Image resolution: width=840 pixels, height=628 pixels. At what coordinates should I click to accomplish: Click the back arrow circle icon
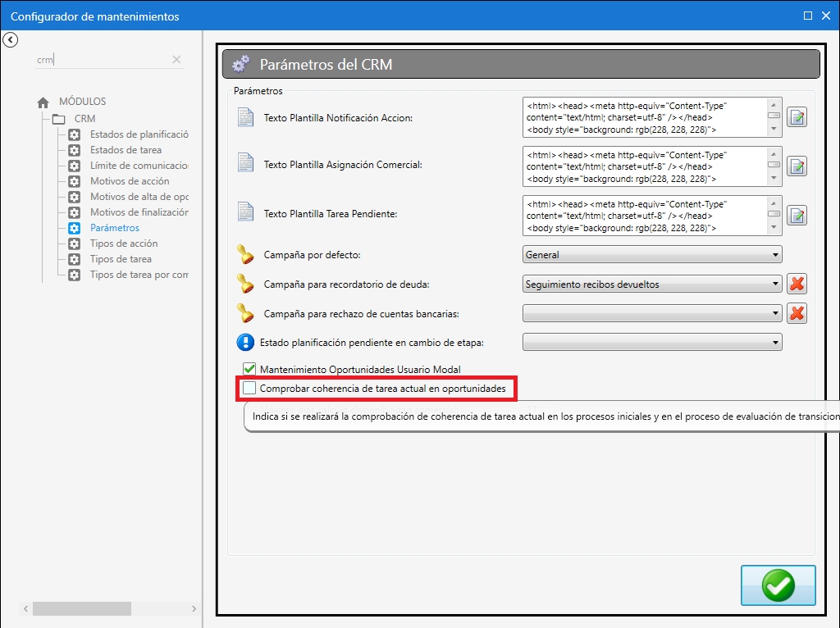(x=10, y=39)
